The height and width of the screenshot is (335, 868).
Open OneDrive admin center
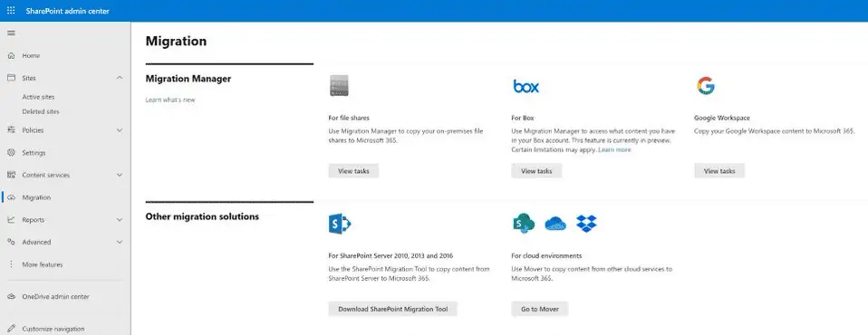tap(55, 297)
